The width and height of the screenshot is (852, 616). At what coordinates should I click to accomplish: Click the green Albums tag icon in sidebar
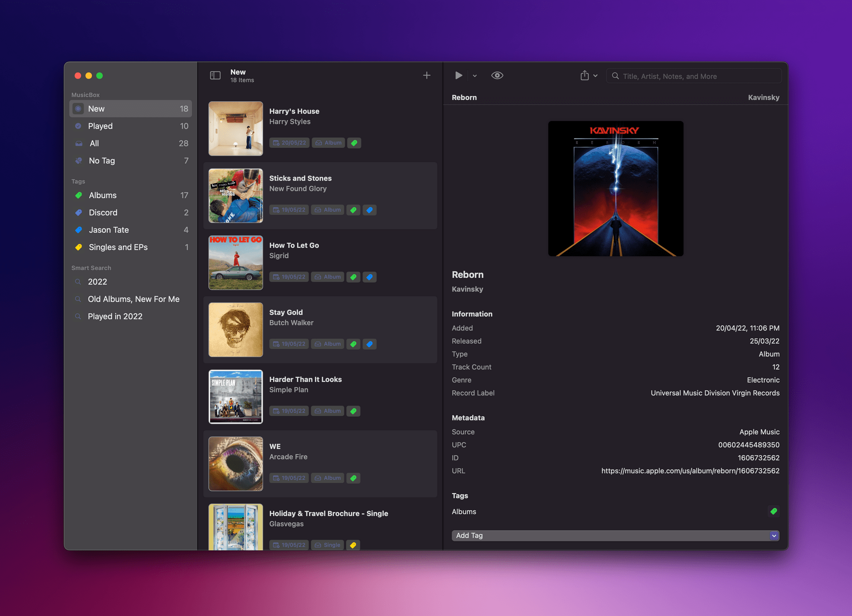pos(79,195)
